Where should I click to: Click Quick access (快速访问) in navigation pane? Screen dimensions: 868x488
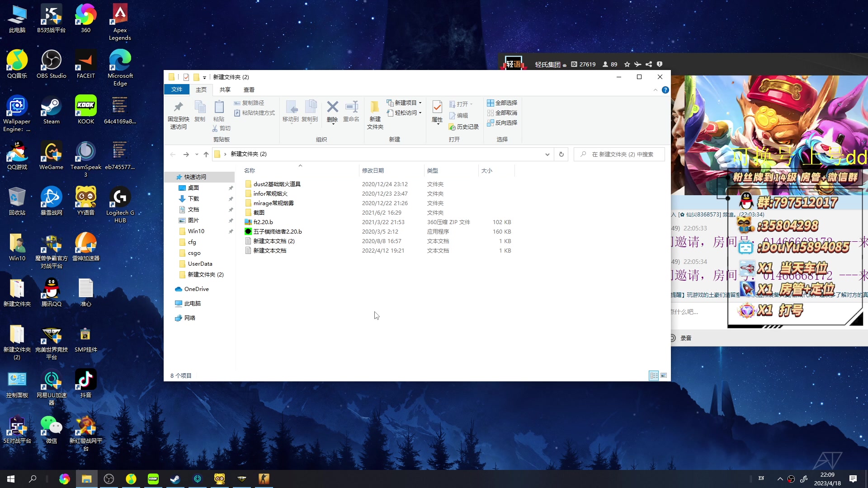coord(195,177)
